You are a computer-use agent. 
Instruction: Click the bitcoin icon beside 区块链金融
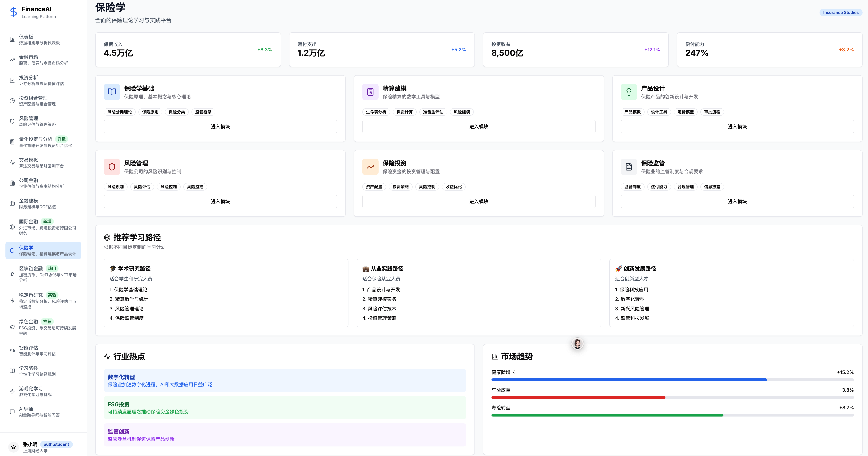[x=12, y=274]
